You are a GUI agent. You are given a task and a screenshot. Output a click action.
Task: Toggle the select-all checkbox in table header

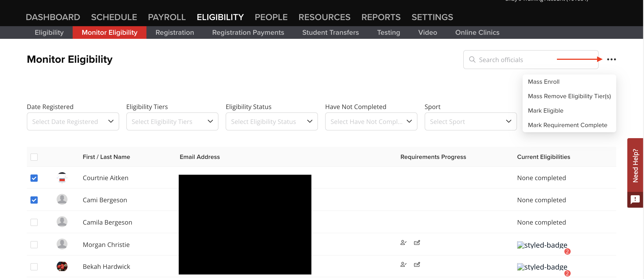34,157
